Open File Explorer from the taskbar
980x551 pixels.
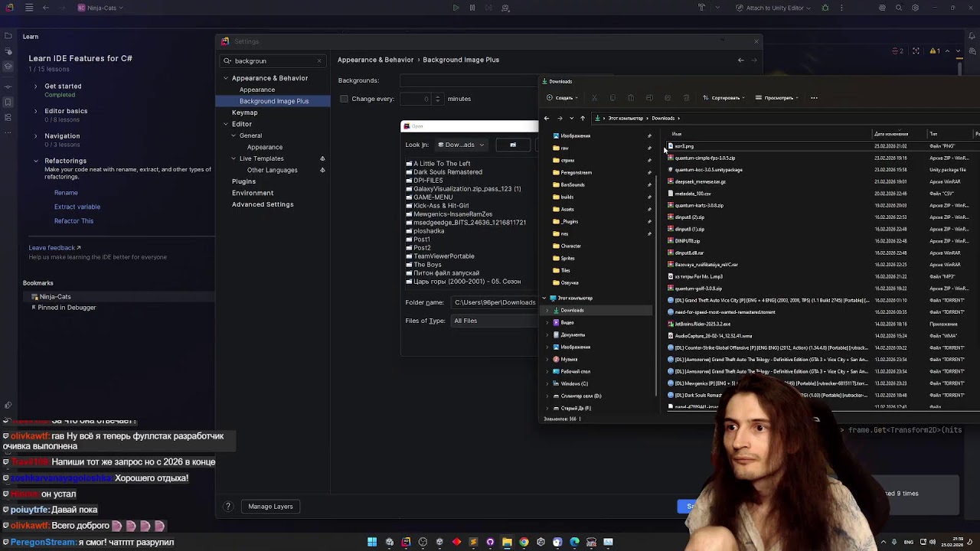click(x=507, y=542)
